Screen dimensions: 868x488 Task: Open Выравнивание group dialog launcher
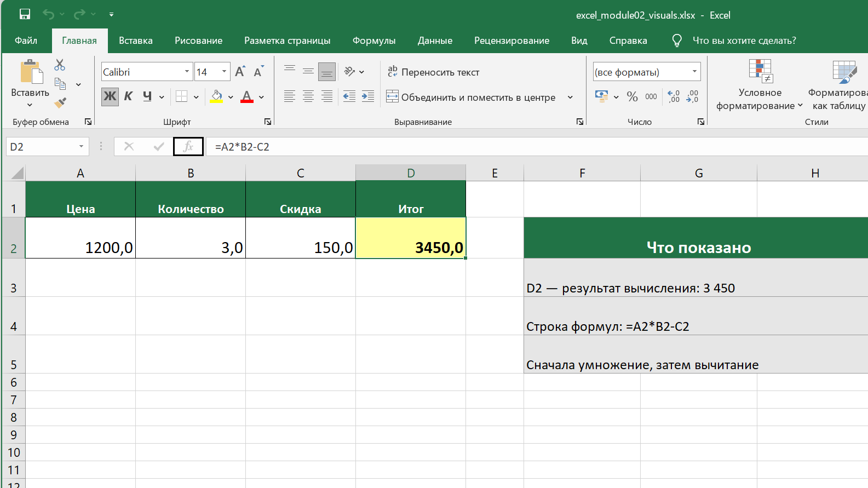580,122
